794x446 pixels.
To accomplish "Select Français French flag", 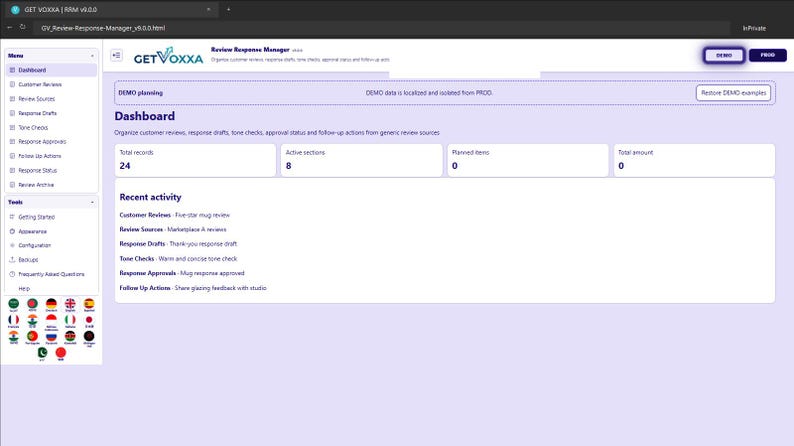I will pyautogui.click(x=14, y=321).
